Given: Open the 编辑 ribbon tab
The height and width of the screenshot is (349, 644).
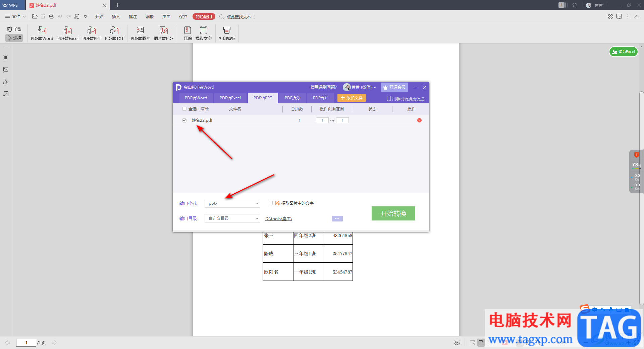Looking at the screenshot, I should [150, 16].
